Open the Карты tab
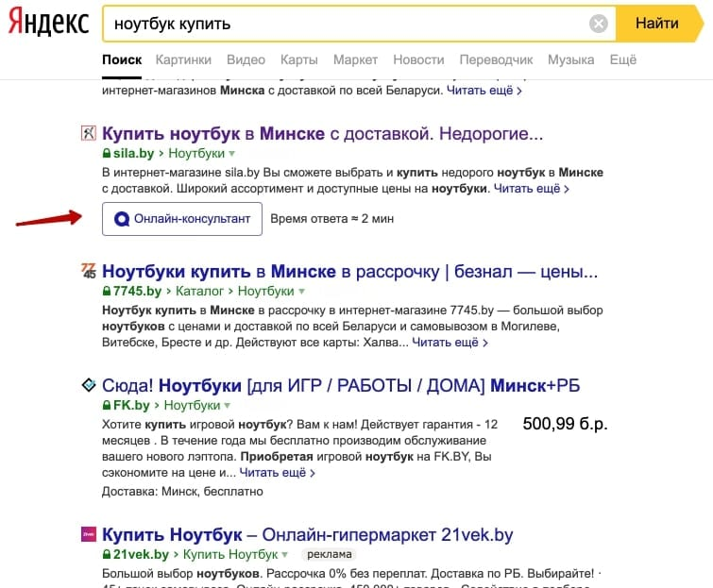The width and height of the screenshot is (713, 588). (299, 59)
